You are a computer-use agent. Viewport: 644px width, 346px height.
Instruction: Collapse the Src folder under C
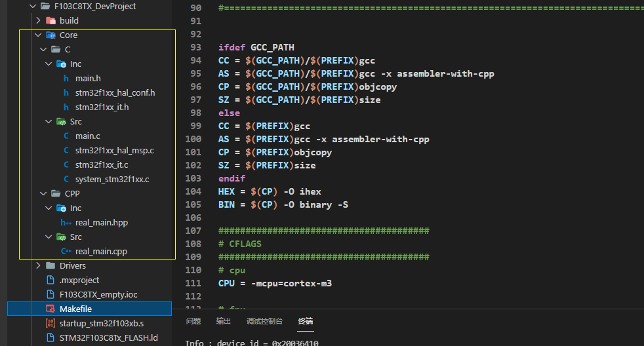49,121
